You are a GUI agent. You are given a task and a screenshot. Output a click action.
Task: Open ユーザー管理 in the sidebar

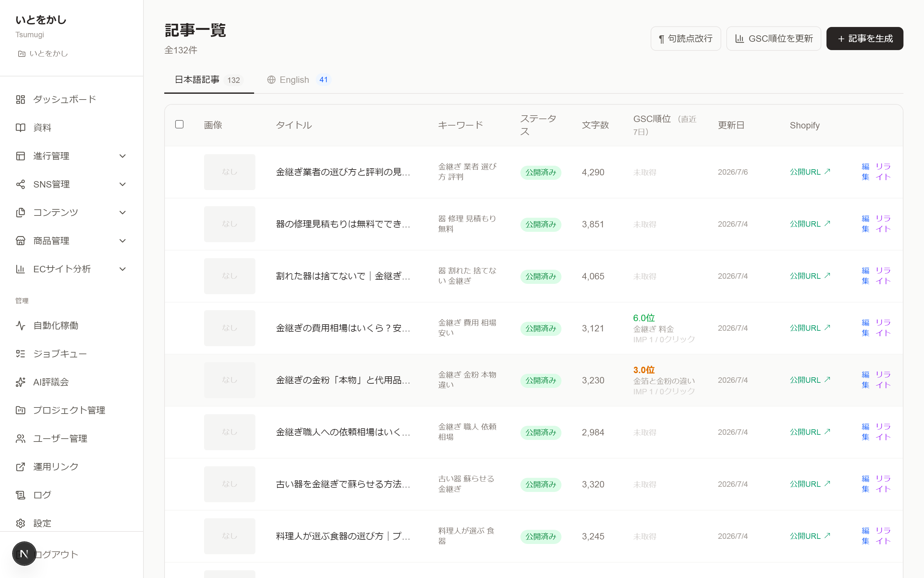72,438
